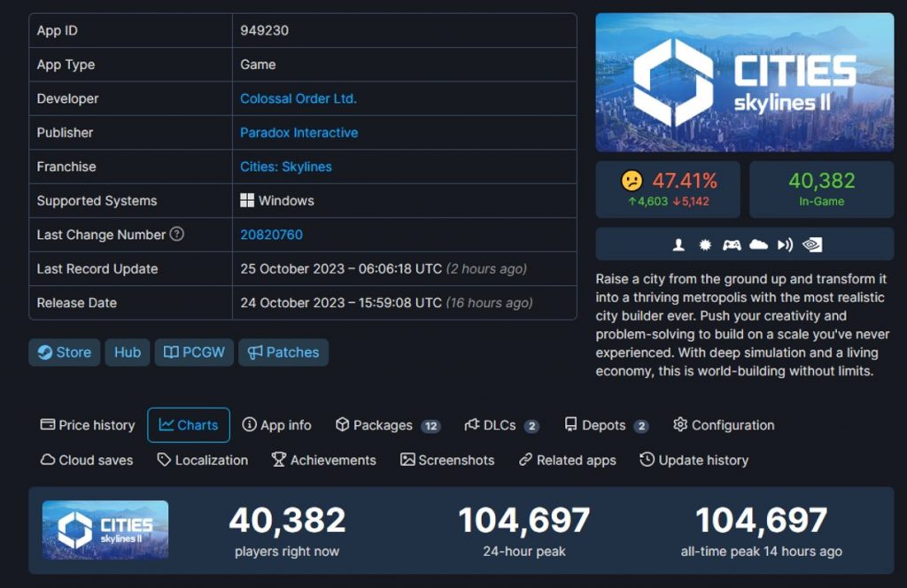Click the single-player feature icon

click(678, 244)
